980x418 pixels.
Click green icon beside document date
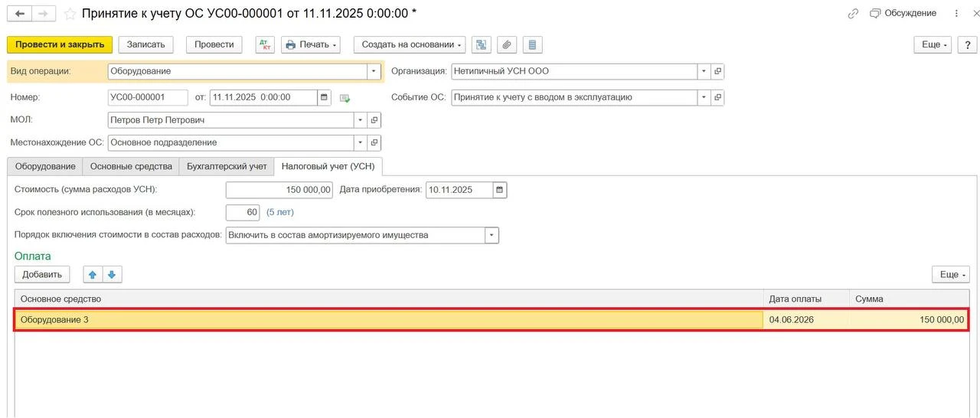[345, 98]
